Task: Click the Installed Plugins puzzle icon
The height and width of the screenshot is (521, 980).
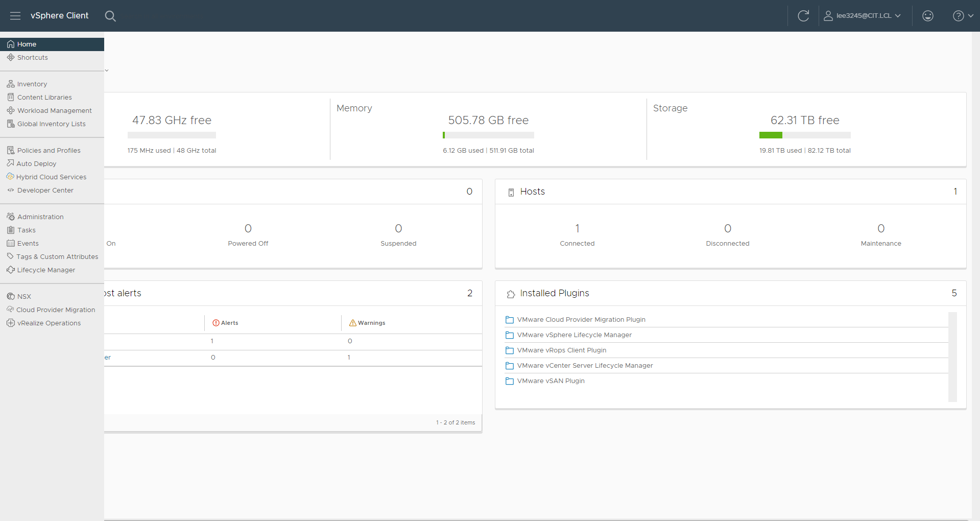Action: [511, 294]
